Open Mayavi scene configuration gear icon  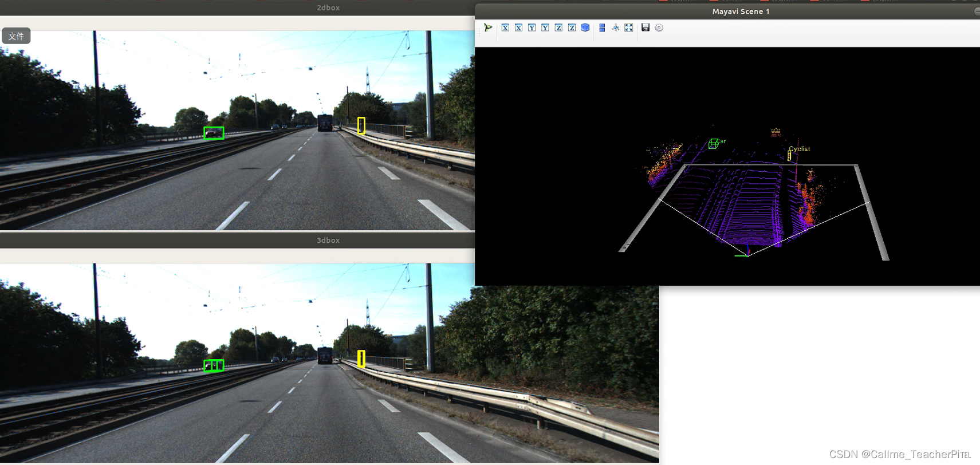click(x=659, y=27)
